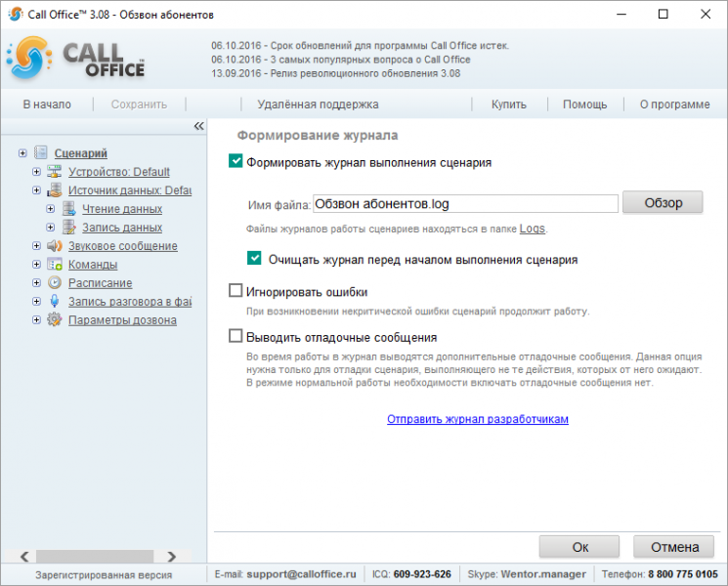The height and width of the screenshot is (586, 728).
Task: Click the Запись данных pencil icon
Action: tap(68, 227)
